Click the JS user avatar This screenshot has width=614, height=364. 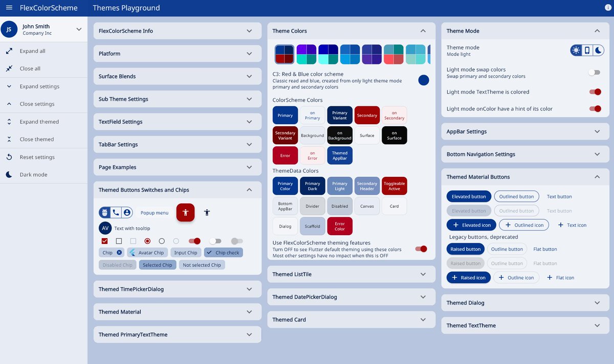pos(9,30)
